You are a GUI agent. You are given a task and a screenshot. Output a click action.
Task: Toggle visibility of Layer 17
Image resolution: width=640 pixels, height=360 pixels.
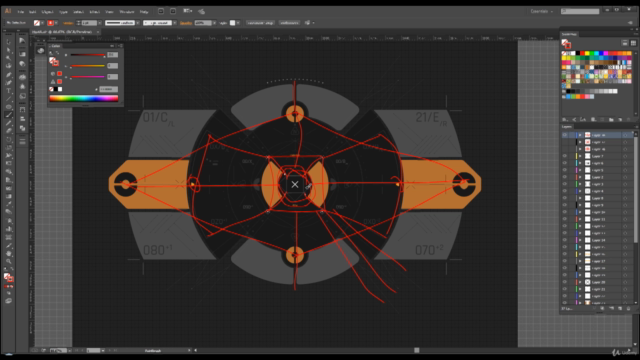(x=565, y=261)
